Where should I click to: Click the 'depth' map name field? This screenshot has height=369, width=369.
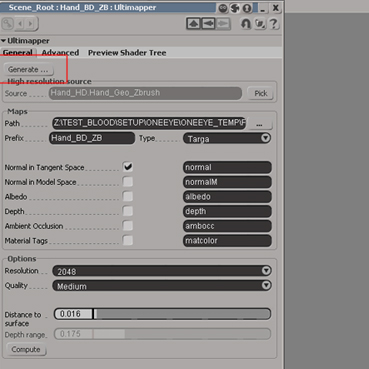(227, 211)
